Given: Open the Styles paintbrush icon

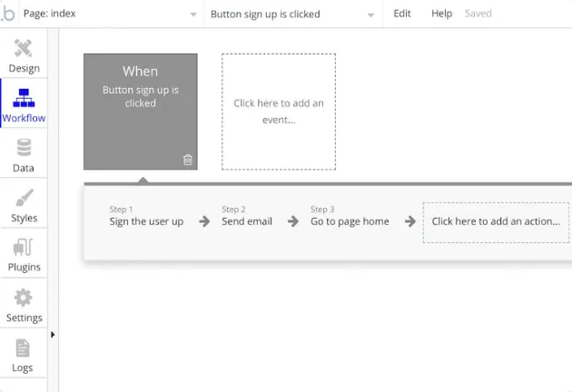Looking at the screenshot, I should coord(25,197).
